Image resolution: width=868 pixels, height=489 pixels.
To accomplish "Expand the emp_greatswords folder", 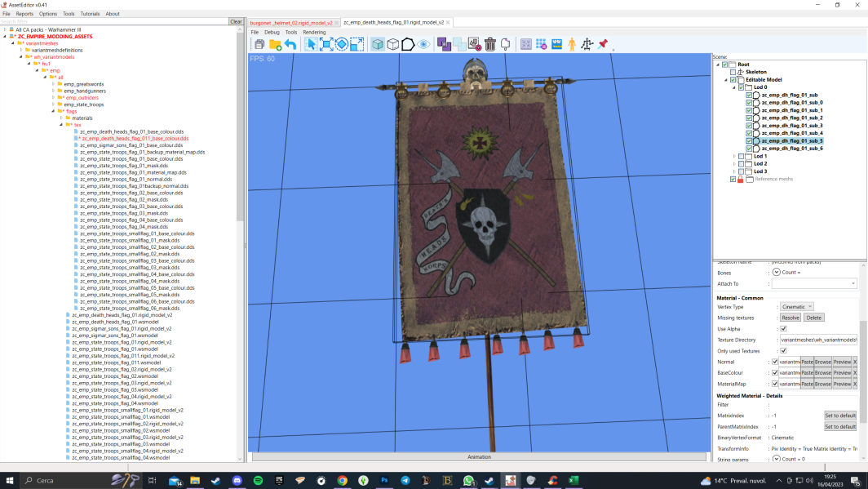I will (x=54, y=84).
